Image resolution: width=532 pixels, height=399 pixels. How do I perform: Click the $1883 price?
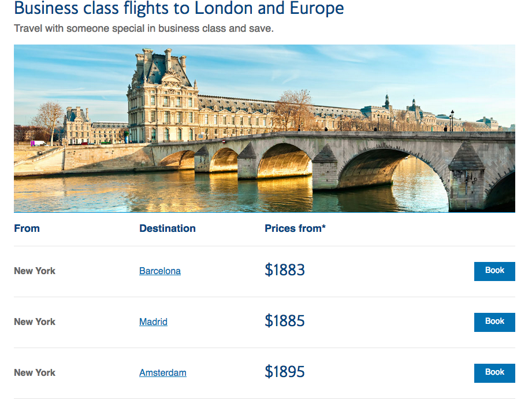point(284,270)
